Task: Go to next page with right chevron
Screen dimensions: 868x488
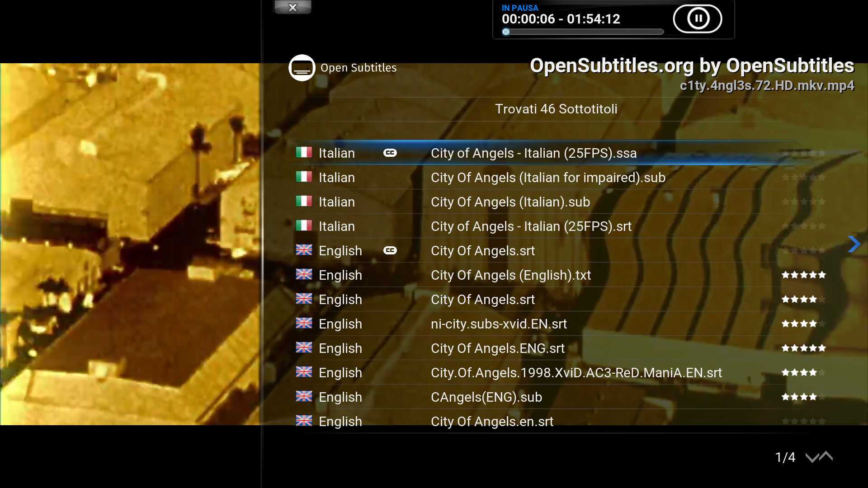Action: 854,244
